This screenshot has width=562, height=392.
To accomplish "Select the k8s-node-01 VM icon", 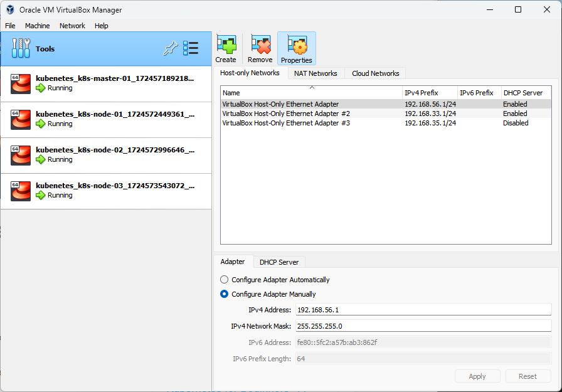I will (x=21, y=120).
